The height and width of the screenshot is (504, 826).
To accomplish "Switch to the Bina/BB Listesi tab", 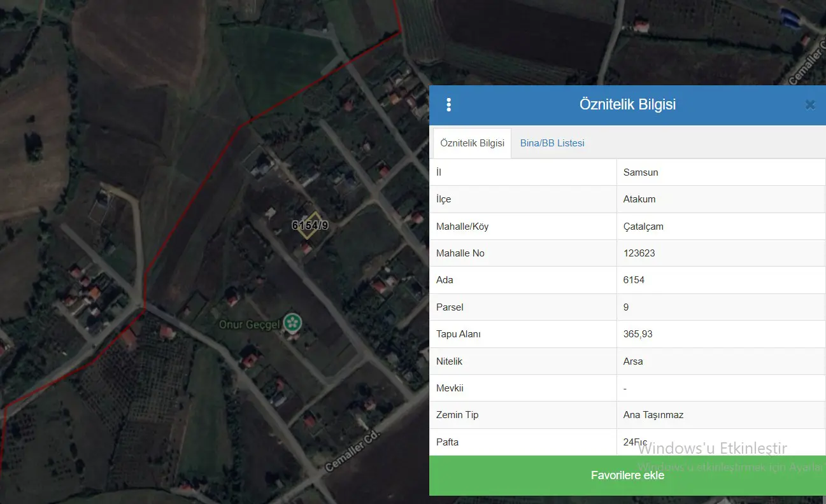I will pos(552,143).
